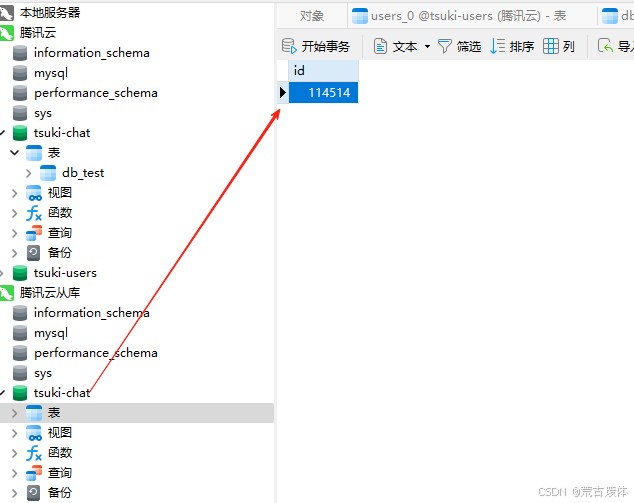Image resolution: width=634 pixels, height=503 pixels.
Task: Click the current row indicator arrow
Action: coord(283,93)
